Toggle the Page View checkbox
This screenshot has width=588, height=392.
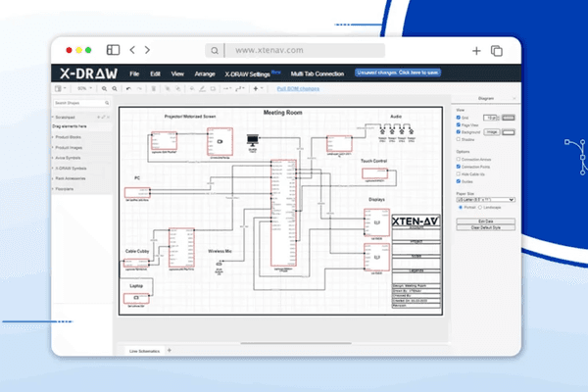pos(459,124)
